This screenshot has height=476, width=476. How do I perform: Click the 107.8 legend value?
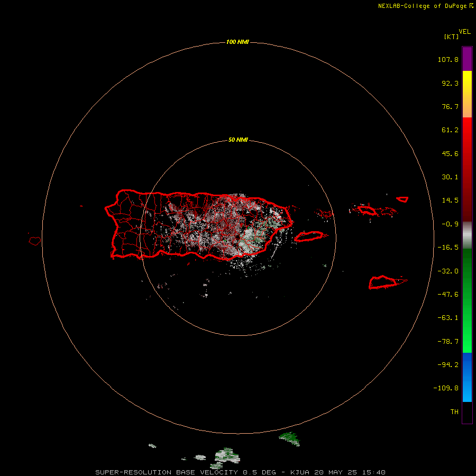448,59
